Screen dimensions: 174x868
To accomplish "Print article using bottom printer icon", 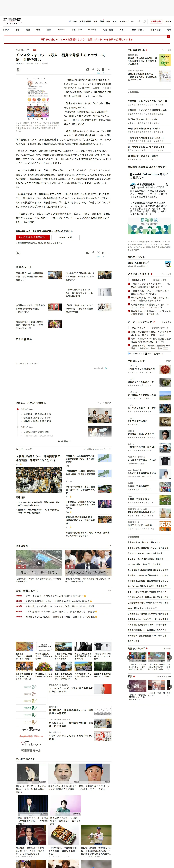I will [x=18, y=253].
